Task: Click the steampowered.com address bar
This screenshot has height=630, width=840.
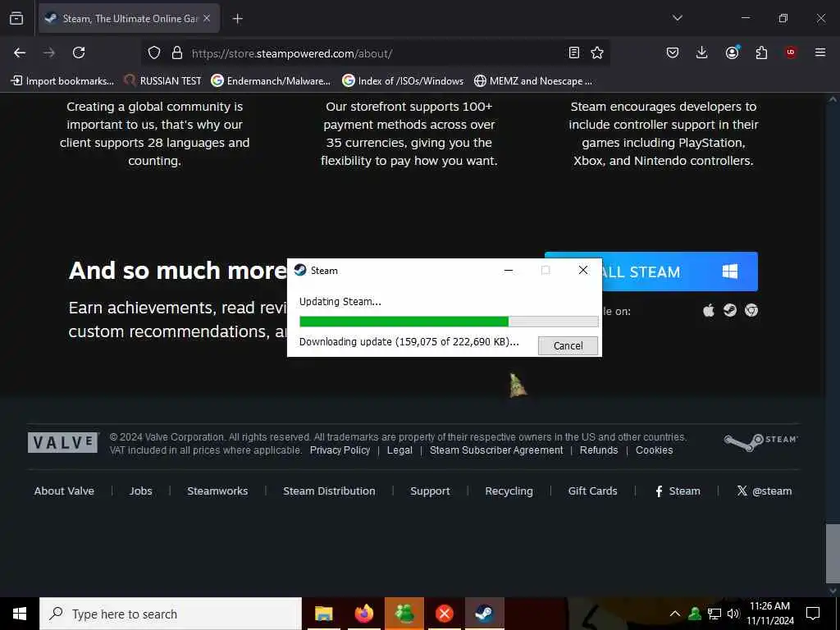Action: (375, 53)
